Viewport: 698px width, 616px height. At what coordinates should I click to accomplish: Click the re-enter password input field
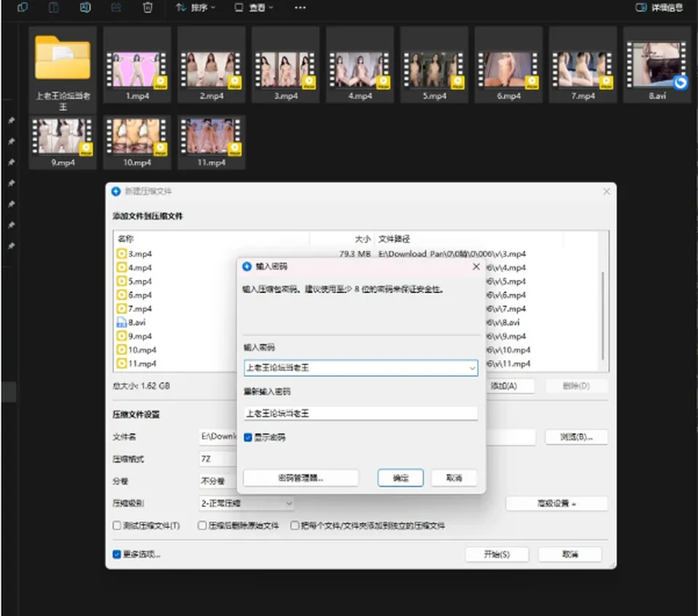click(361, 413)
